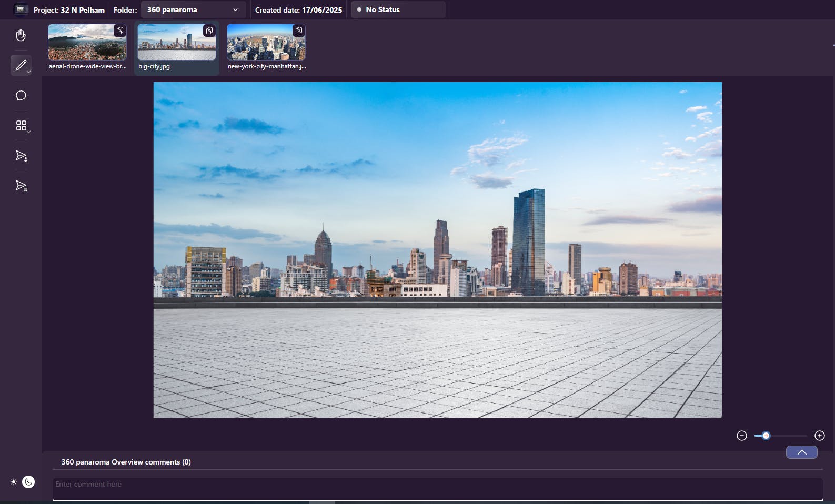Click Project: 32 N Pelham text
Screen dimensions: 835x504
click(x=69, y=10)
